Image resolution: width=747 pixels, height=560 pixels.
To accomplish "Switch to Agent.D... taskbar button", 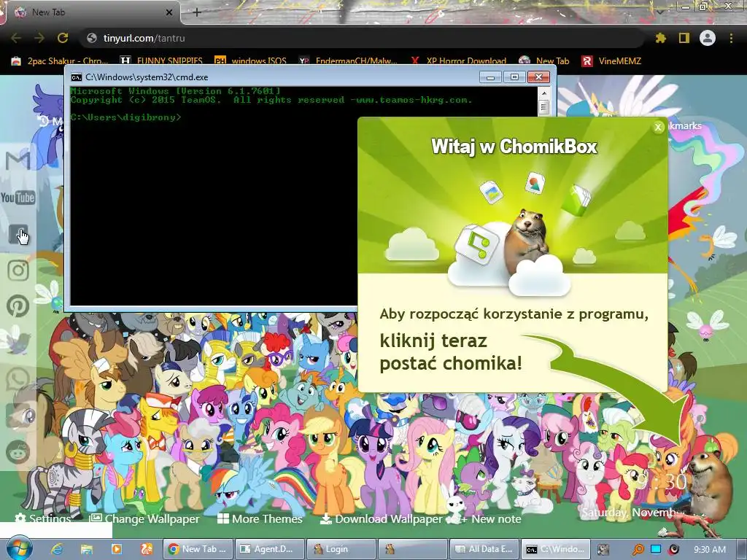I will pyautogui.click(x=270, y=549).
